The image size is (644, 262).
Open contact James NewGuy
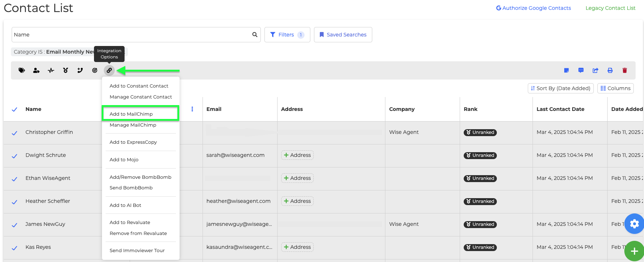click(45, 224)
